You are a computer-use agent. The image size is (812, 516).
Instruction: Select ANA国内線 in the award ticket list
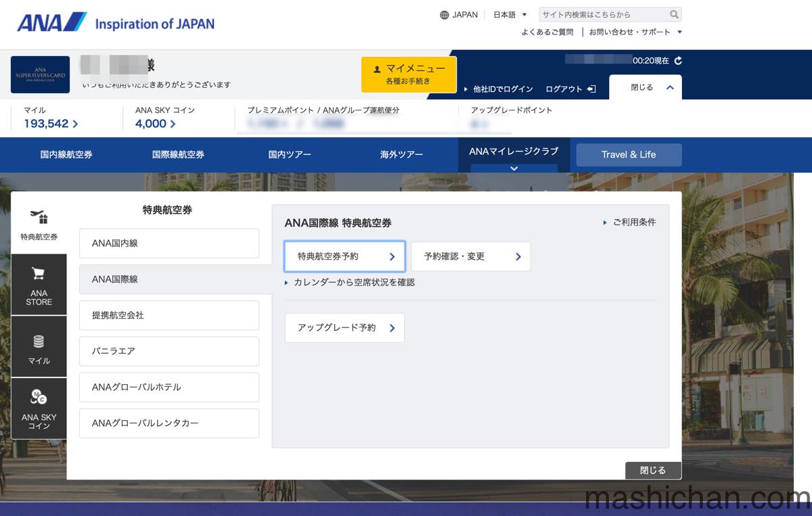(169, 243)
